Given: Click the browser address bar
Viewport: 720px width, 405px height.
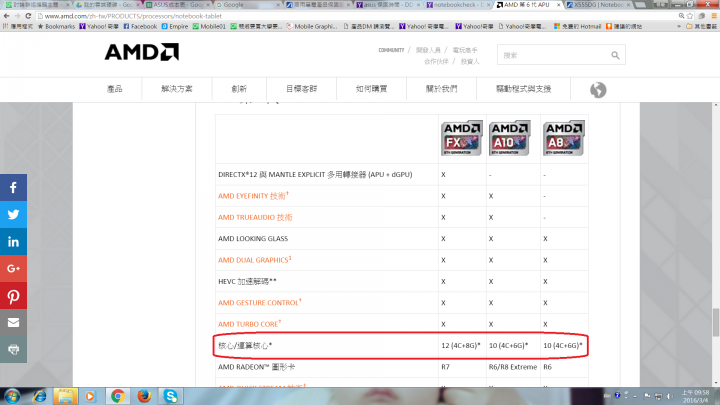Looking at the screenshot, I should point(358,16).
